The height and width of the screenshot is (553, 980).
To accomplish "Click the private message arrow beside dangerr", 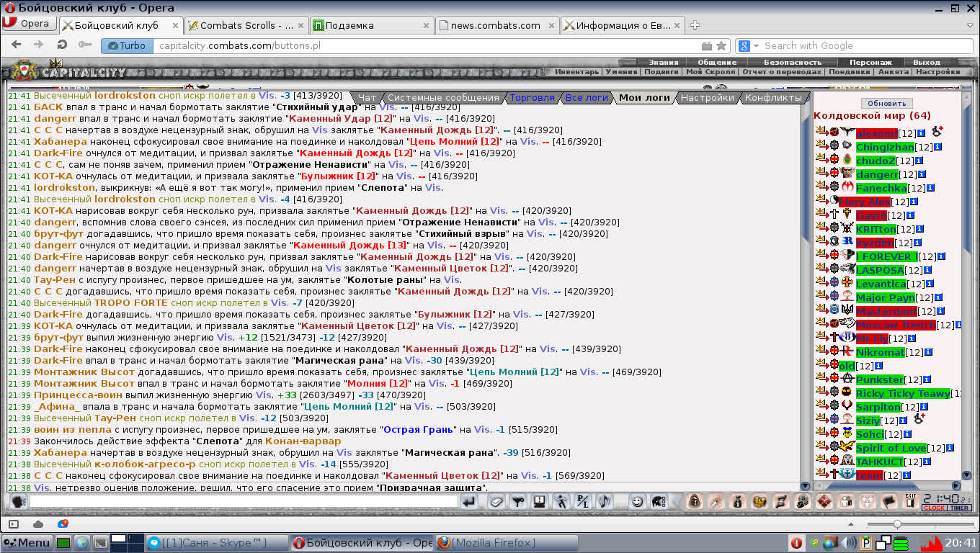I will point(821,174).
